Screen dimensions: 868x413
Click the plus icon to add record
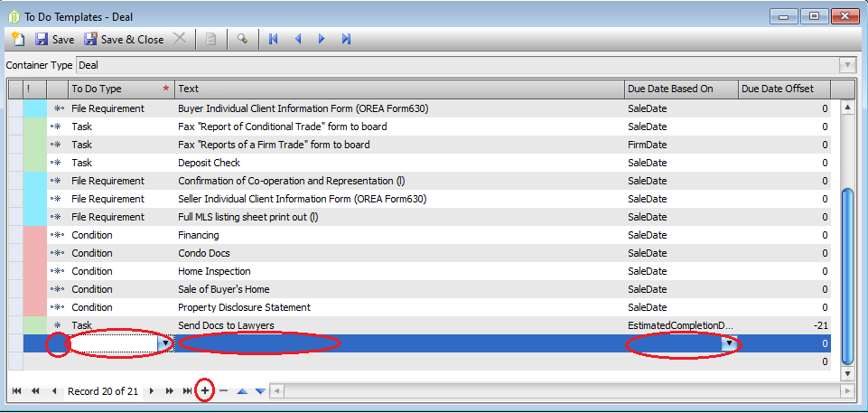(x=205, y=390)
